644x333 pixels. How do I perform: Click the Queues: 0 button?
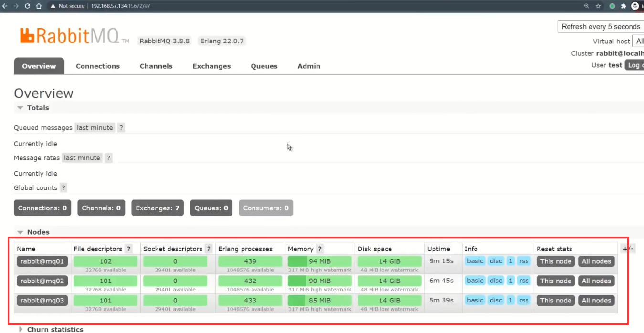(x=211, y=208)
